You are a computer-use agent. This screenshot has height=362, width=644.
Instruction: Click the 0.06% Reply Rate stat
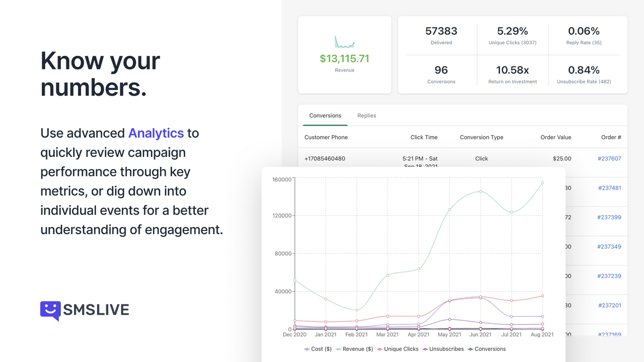point(584,36)
